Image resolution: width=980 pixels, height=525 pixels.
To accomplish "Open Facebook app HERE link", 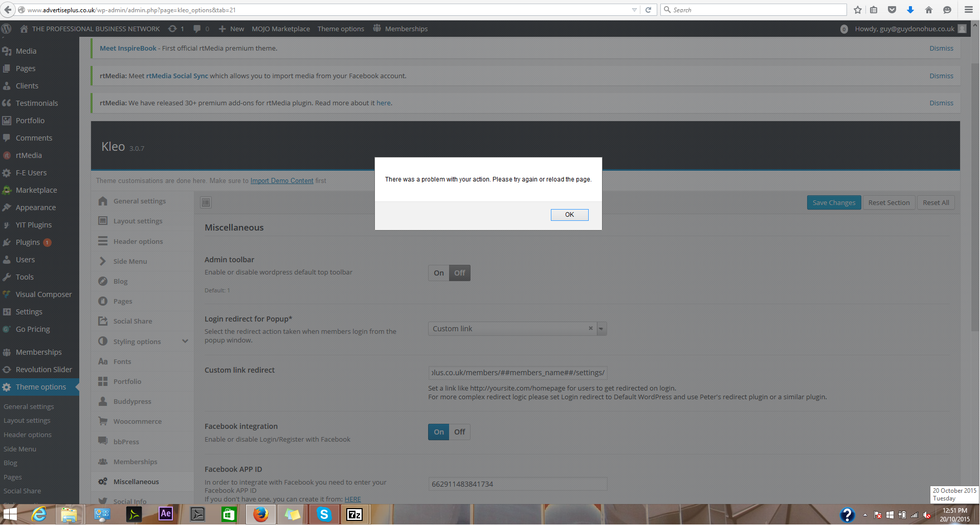I will point(352,499).
